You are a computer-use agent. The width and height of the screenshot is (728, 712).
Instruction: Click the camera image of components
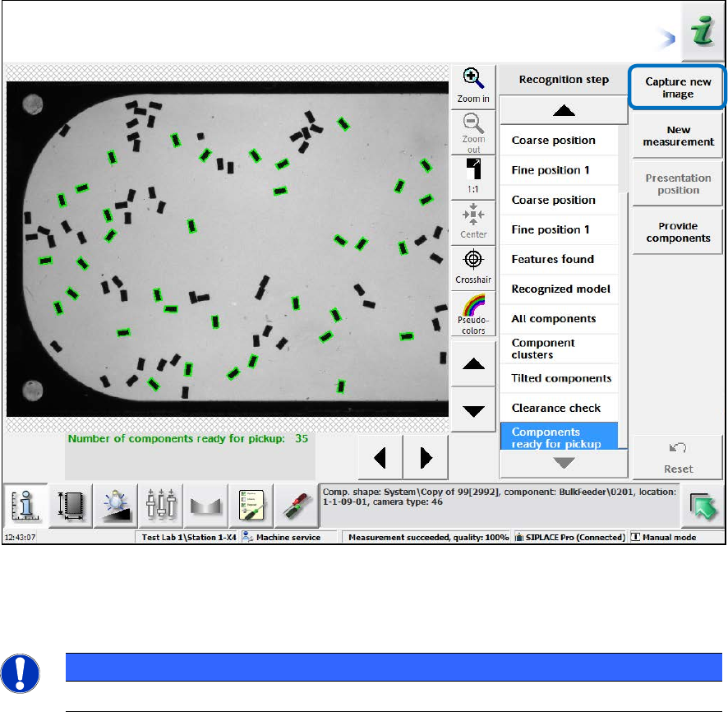(x=228, y=249)
